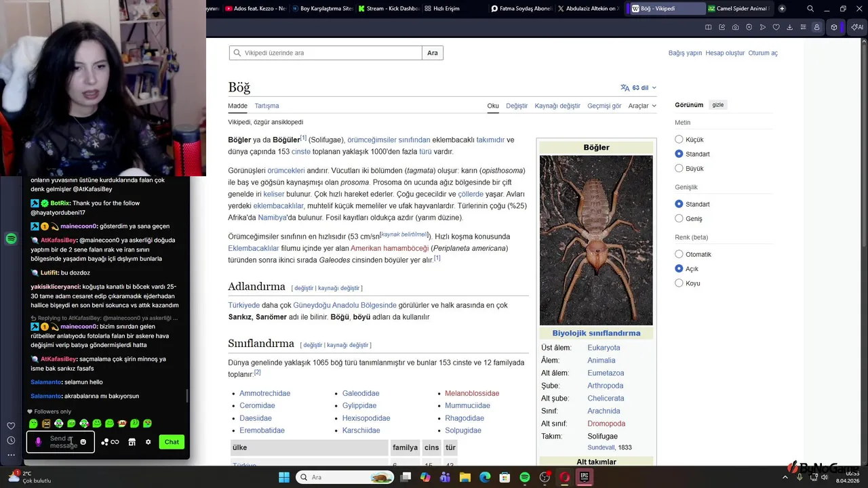Open sidebar three-dots more menu
Image resolution: width=868 pixels, height=488 pixels.
(11, 455)
